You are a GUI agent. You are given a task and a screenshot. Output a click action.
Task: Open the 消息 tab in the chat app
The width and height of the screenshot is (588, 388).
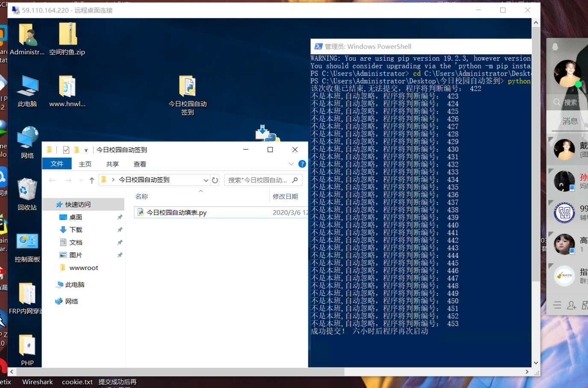coord(570,121)
